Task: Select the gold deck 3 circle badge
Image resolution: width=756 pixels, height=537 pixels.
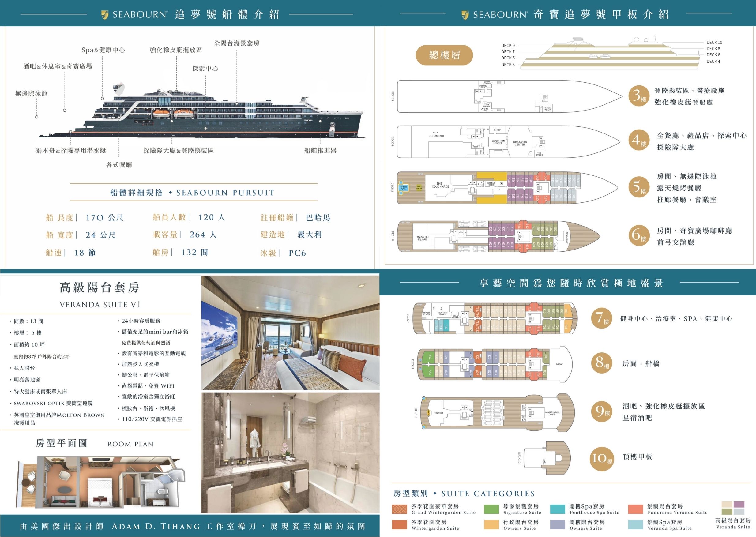Action: point(639,96)
